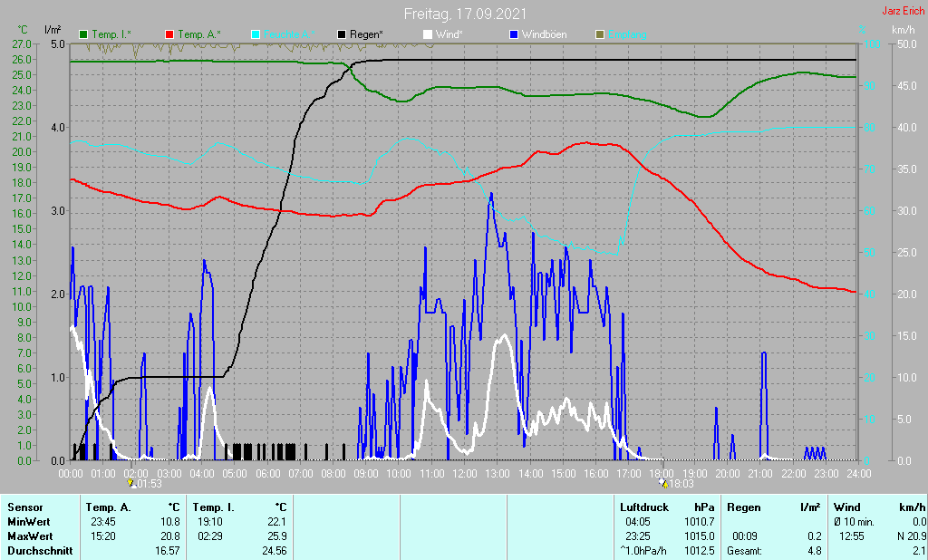The height and width of the screenshot is (560, 928).
Task: Click the 'Ø 10 min.' wind label
Action: point(855,522)
